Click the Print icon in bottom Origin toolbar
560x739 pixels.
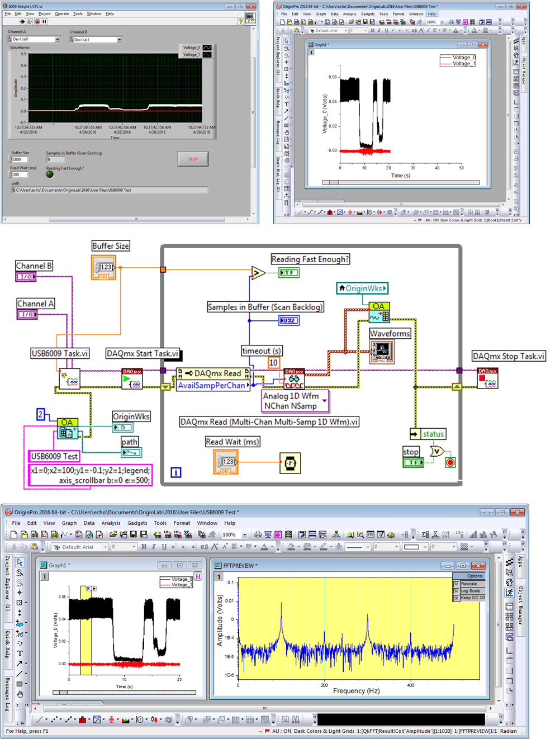[x=258, y=535]
